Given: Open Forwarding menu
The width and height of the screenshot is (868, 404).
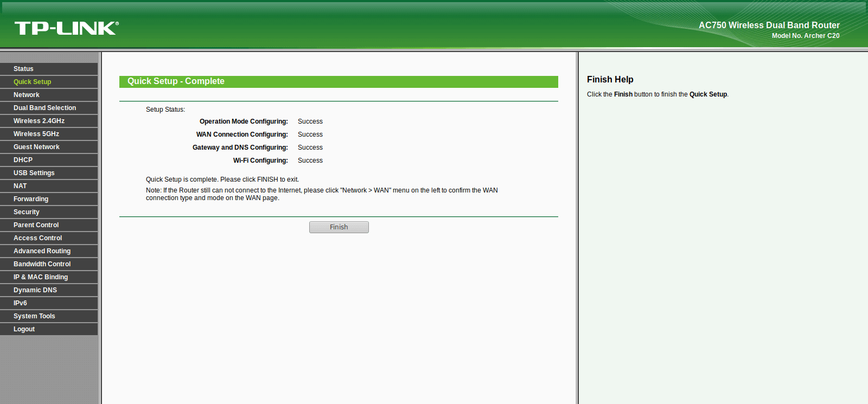Looking at the screenshot, I should click(x=49, y=199).
